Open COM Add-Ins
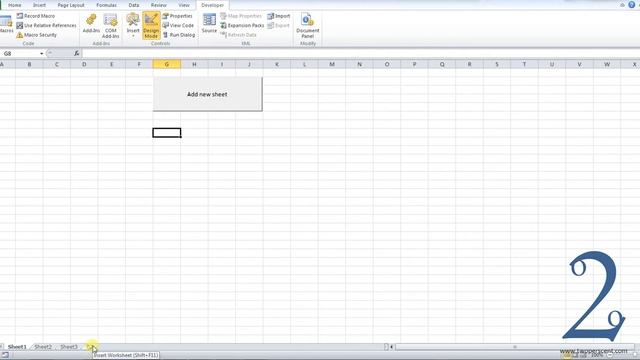This screenshot has width=640, height=360. pyautogui.click(x=111, y=25)
